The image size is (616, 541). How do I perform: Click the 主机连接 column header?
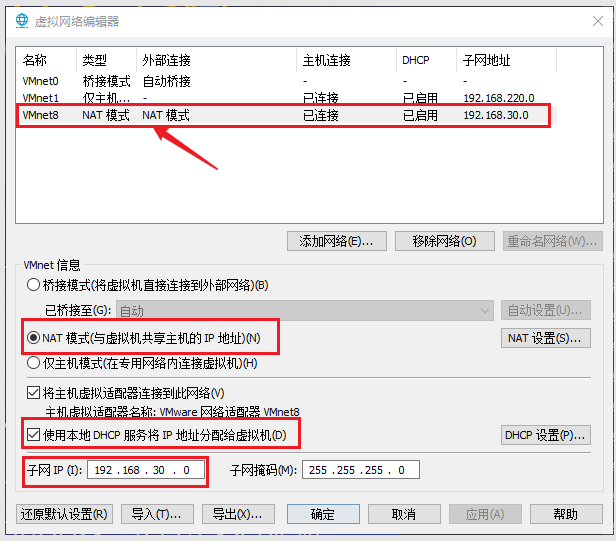(346, 60)
